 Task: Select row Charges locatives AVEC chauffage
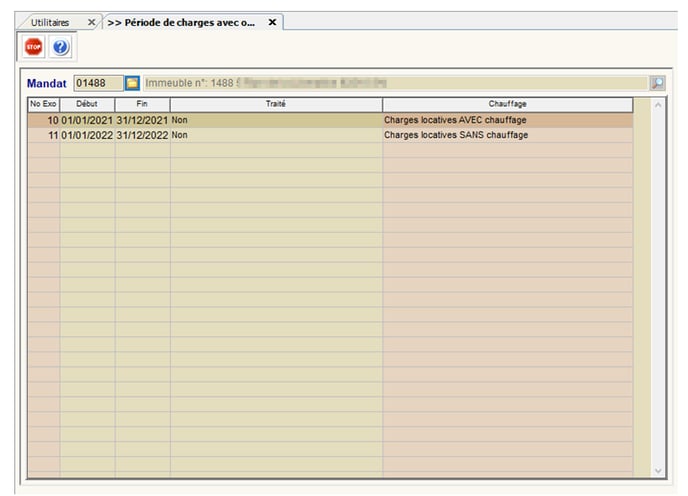455,120
